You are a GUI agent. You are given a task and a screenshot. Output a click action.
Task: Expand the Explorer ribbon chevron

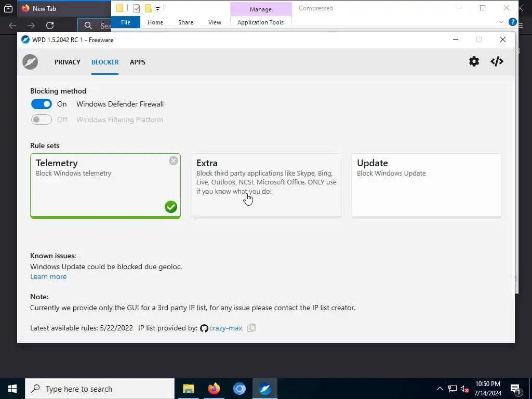[501, 22]
